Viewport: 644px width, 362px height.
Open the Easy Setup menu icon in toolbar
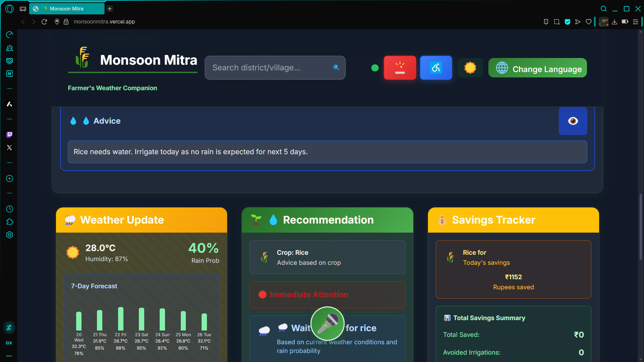pos(636,22)
